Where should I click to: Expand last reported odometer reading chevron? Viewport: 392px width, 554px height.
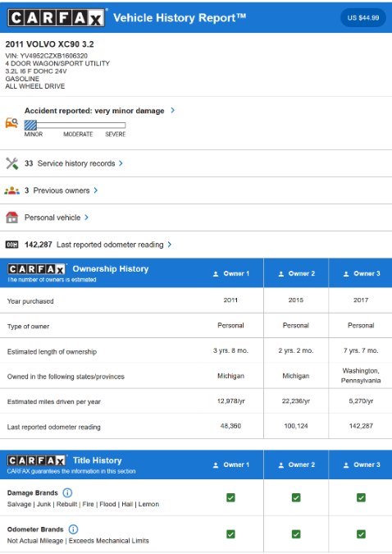pyautogui.click(x=170, y=245)
